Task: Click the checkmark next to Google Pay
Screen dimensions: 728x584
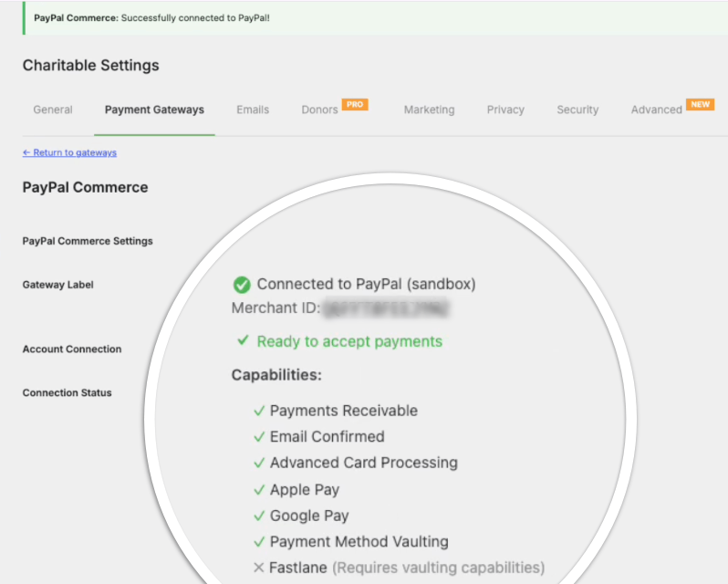Action: coord(259,516)
